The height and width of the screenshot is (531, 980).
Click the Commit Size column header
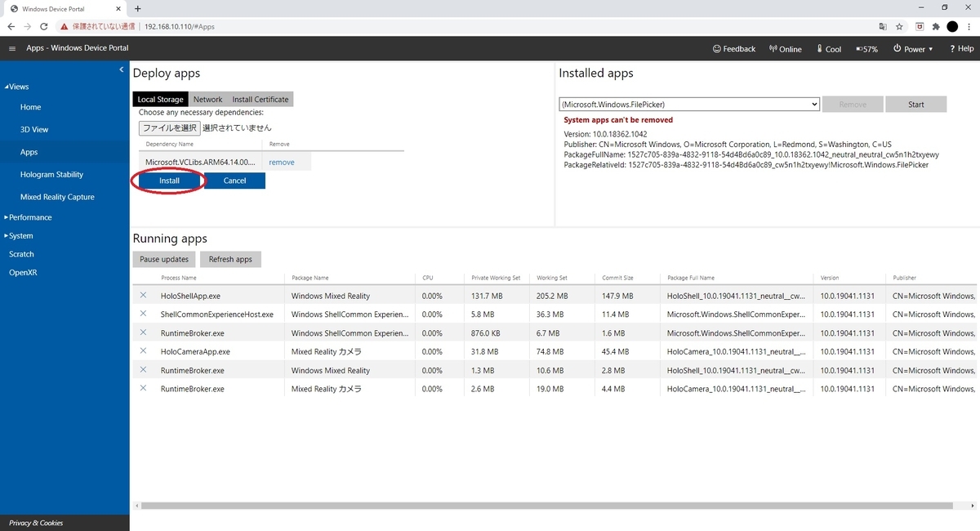[x=617, y=278]
